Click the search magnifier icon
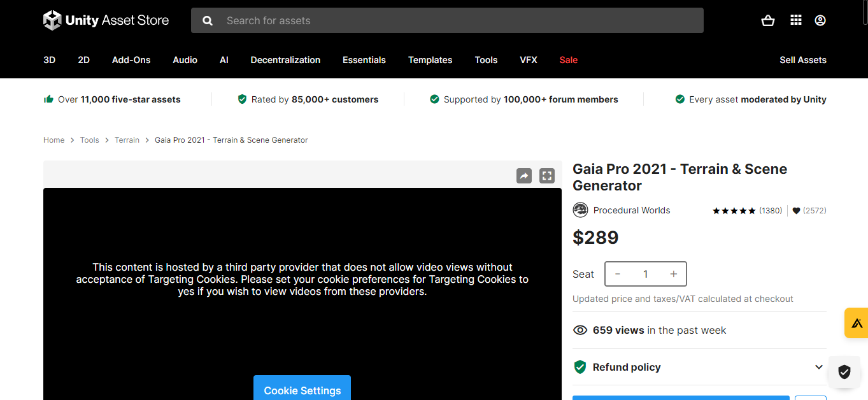 tap(208, 20)
